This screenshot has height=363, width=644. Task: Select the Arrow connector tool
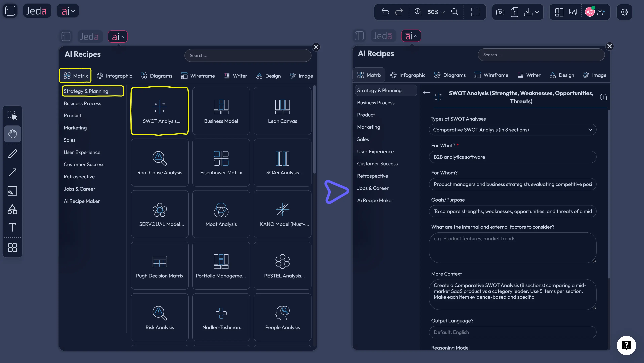coord(12,172)
